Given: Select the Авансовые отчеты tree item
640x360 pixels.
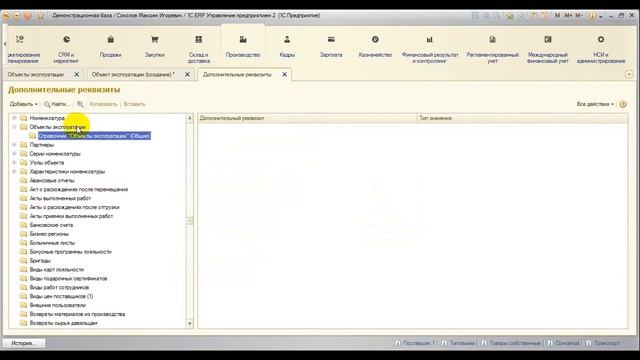Looking at the screenshot, I should [x=52, y=180].
